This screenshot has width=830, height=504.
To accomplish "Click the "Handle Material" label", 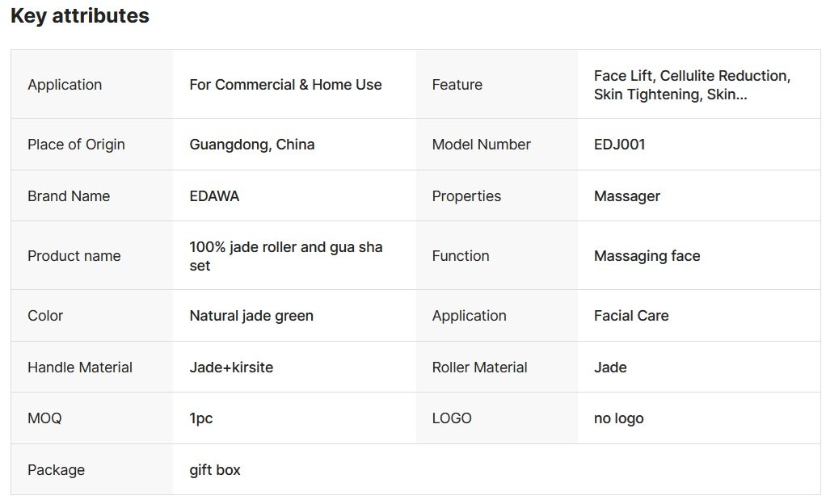I will pos(80,367).
